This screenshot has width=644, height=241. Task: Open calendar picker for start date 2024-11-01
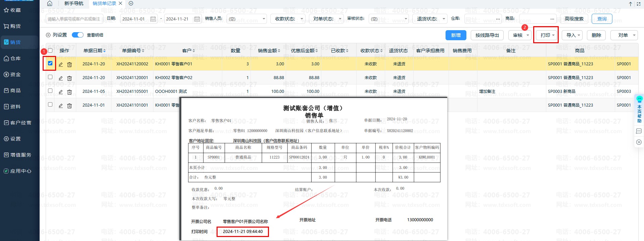[153, 19]
